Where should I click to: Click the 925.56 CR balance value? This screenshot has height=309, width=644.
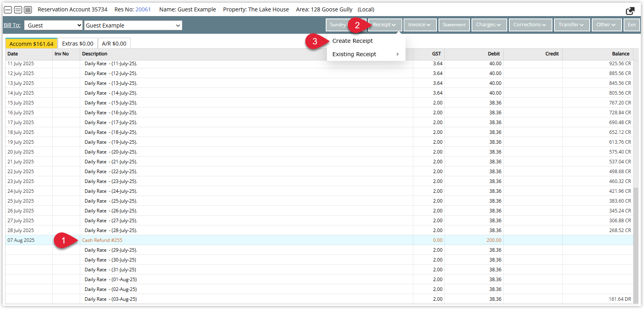620,64
